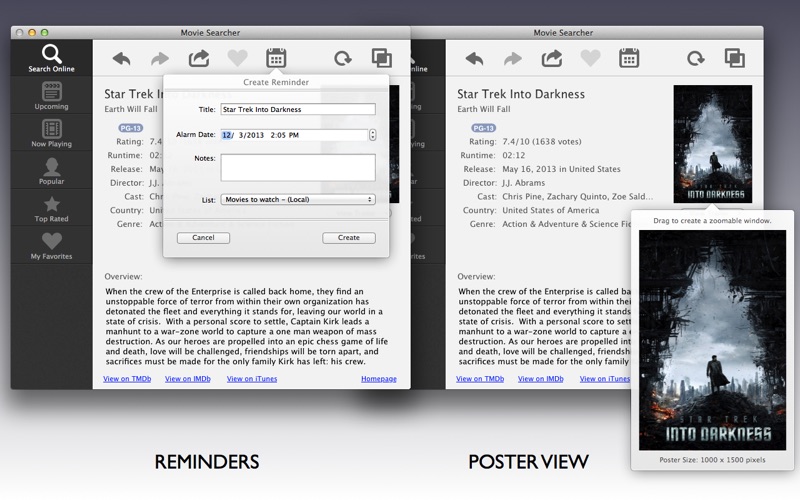Viewport: 800px width, 500px height.
Task: Click Create to save the reminder
Action: point(349,238)
